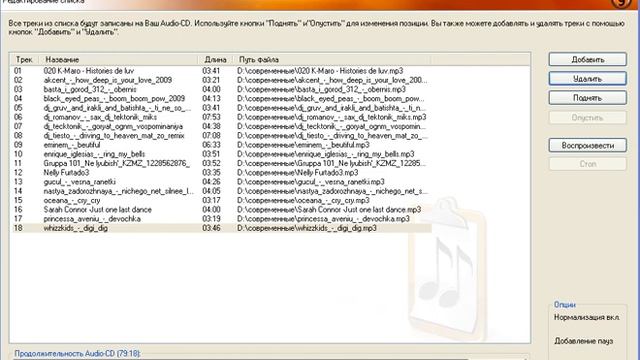Click the Добавление пауз option text
This screenshot has width=640, height=360.
[584, 341]
